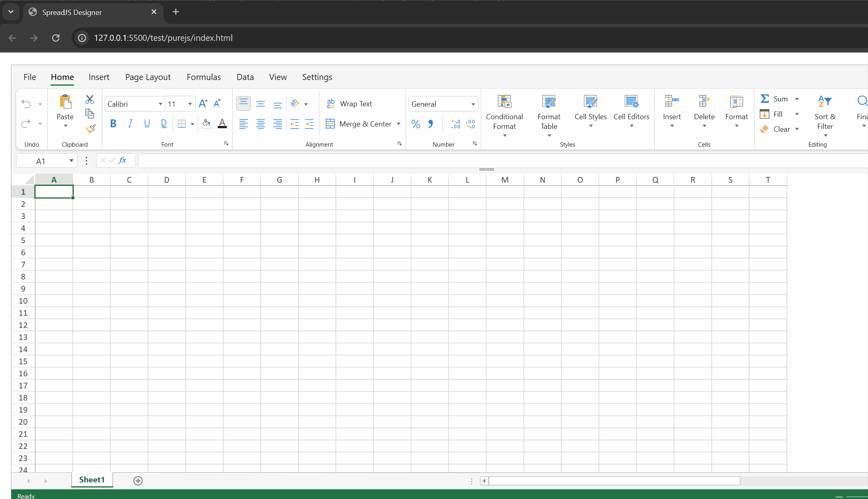This screenshot has width=868, height=499.
Task: Click the fill color bucket
Action: pyautogui.click(x=206, y=124)
